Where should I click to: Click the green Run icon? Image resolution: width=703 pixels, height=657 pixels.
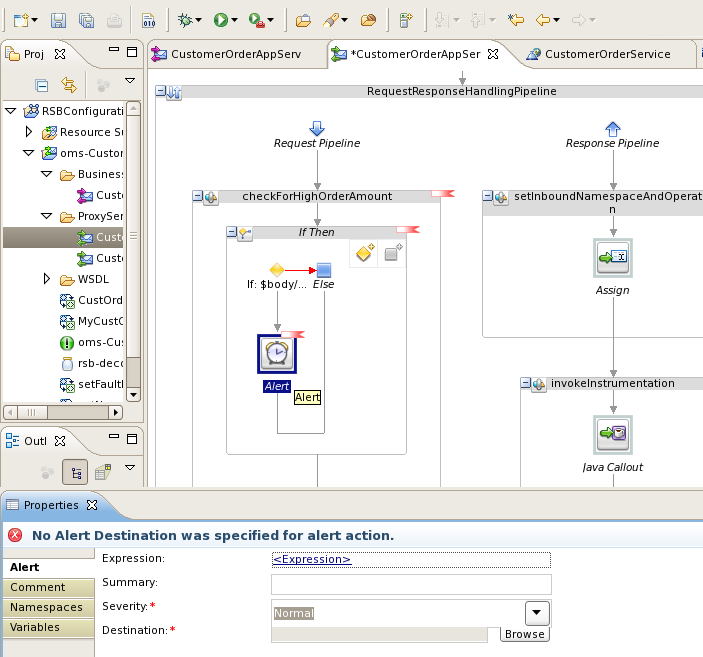(221, 20)
